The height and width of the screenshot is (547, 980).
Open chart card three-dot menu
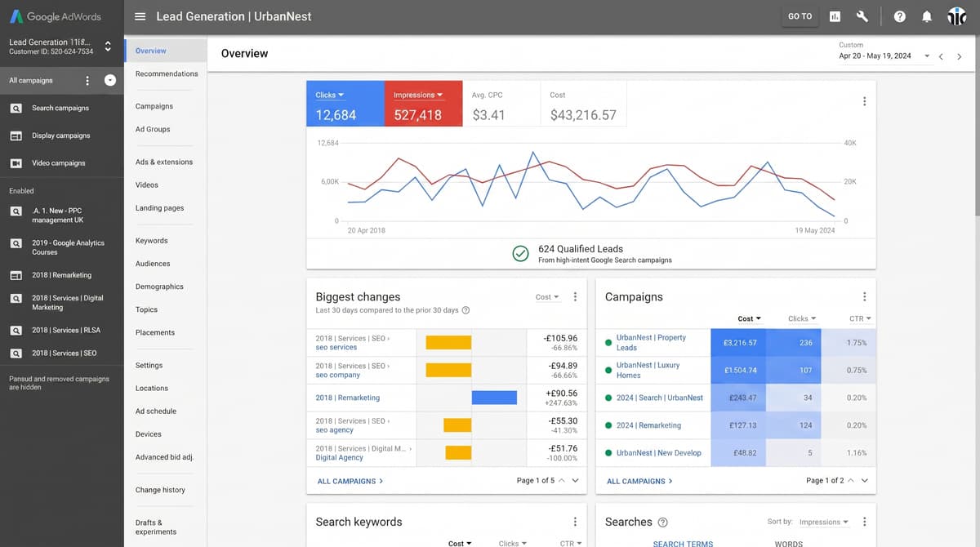864,101
